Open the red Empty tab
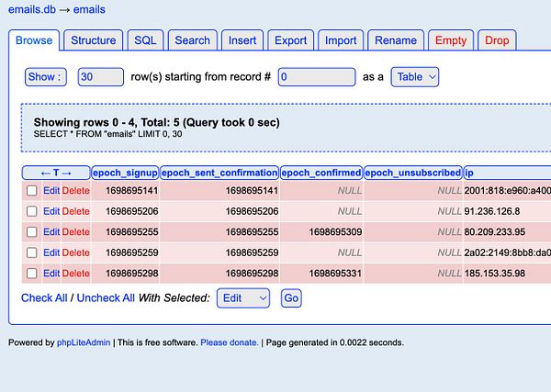Screen dimensions: 551x392 click(x=451, y=40)
